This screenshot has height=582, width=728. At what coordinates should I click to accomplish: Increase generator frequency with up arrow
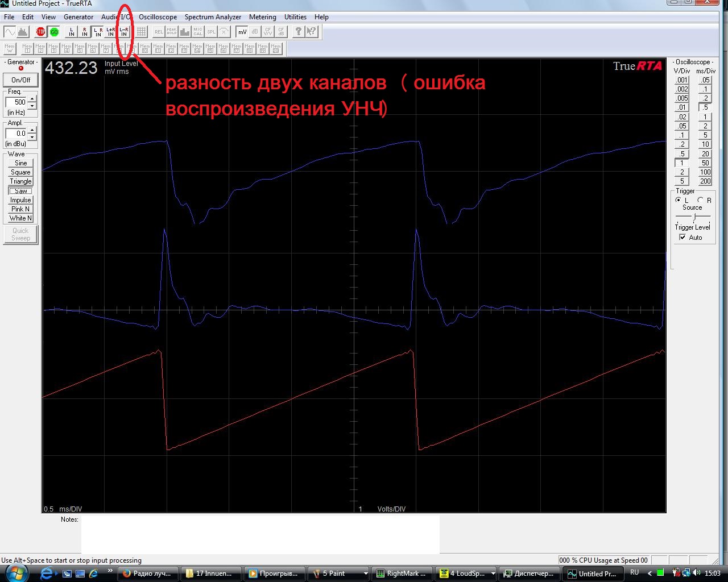tap(32, 99)
